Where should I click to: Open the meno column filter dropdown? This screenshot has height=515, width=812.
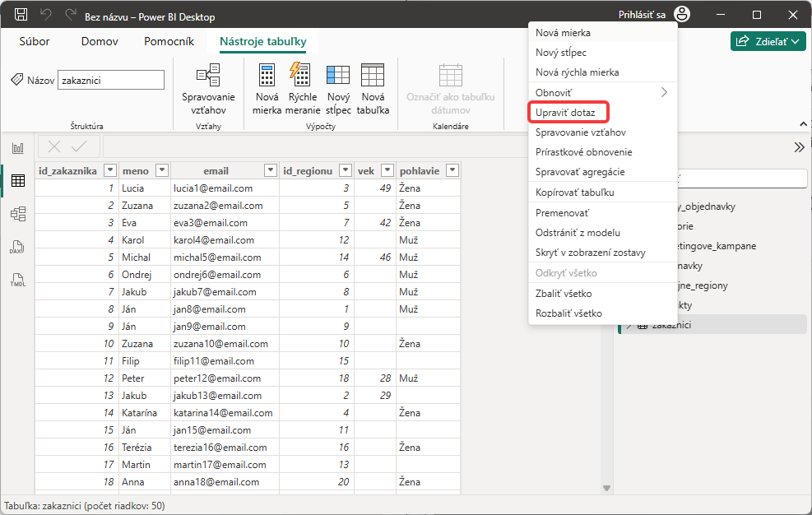click(x=162, y=170)
